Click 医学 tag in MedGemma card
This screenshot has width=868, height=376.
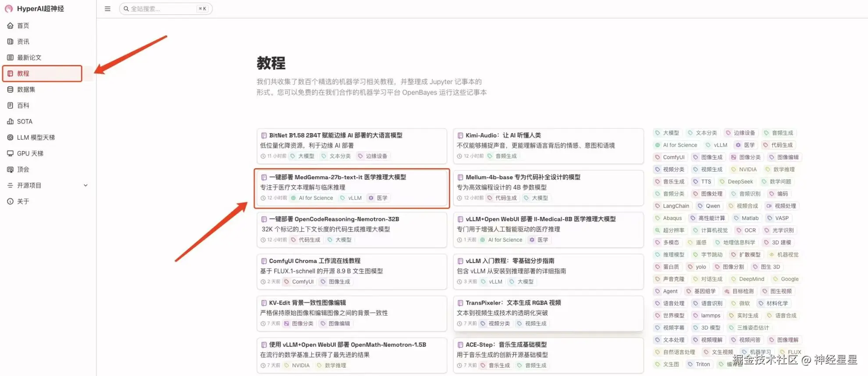(x=378, y=198)
